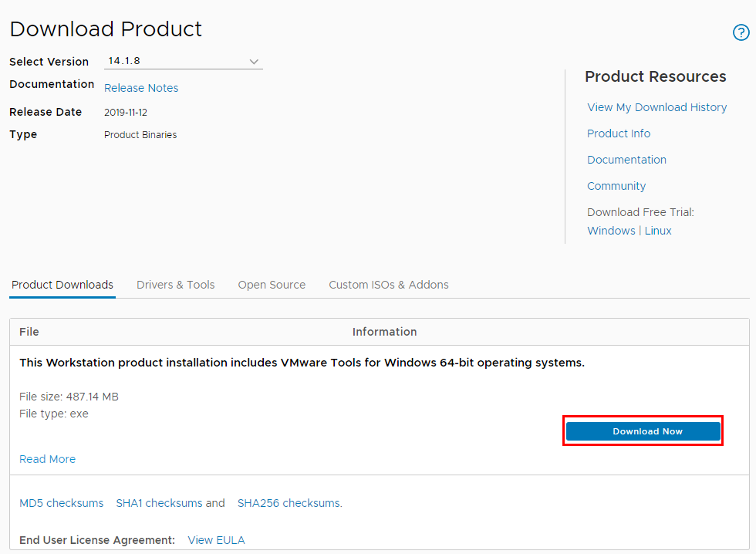
Task: Switch to the Drivers & Tools tab
Action: (176, 285)
